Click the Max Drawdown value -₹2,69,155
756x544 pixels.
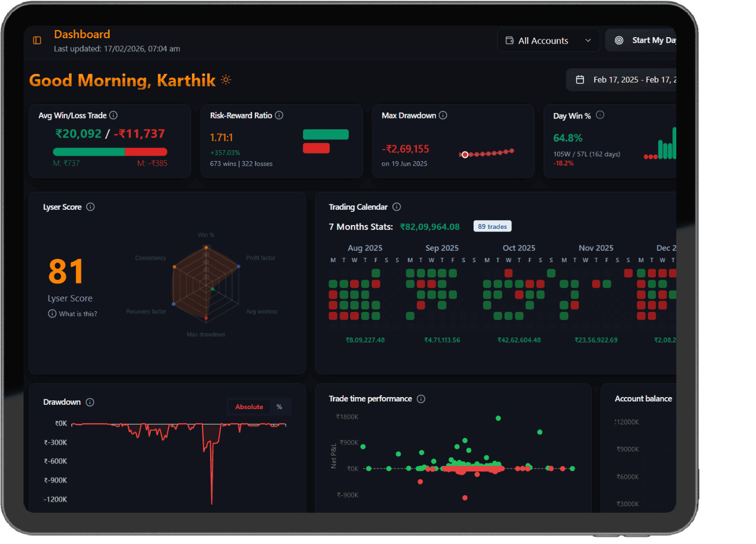tap(406, 149)
